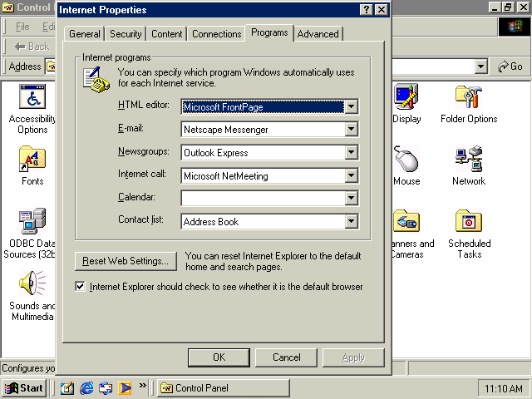This screenshot has height=399, width=532.
Task: Toggle Internet Explorer default browser check checkbox
Action: (x=80, y=286)
